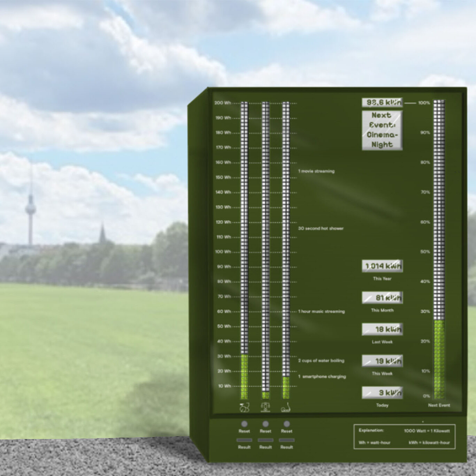
Task: Select the This Month 81 kWh readout
Action: (382, 298)
